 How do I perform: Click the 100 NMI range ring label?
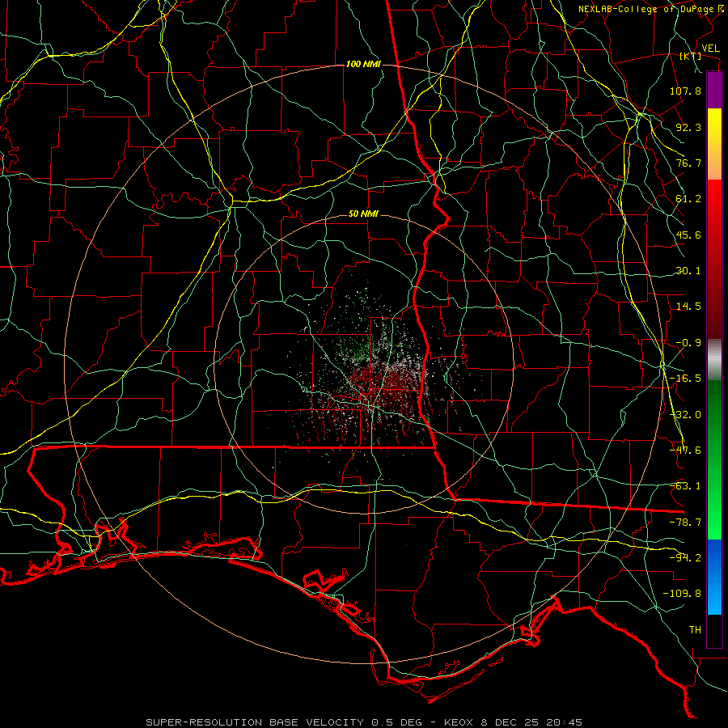363,64
